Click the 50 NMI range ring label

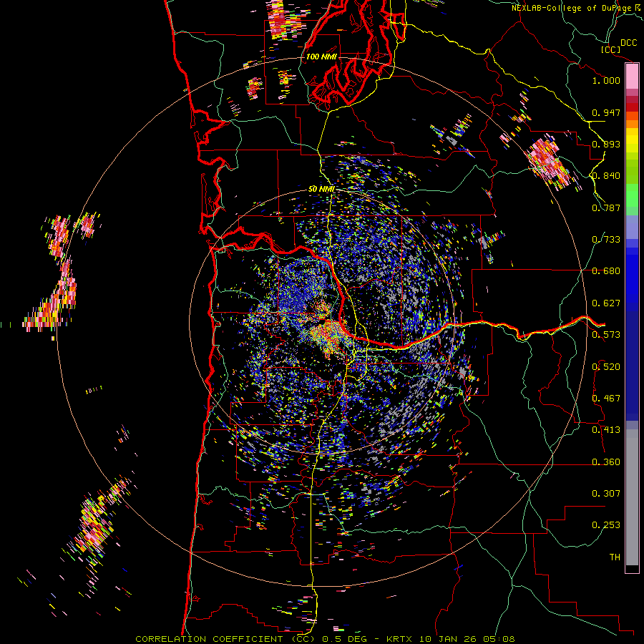point(321,190)
